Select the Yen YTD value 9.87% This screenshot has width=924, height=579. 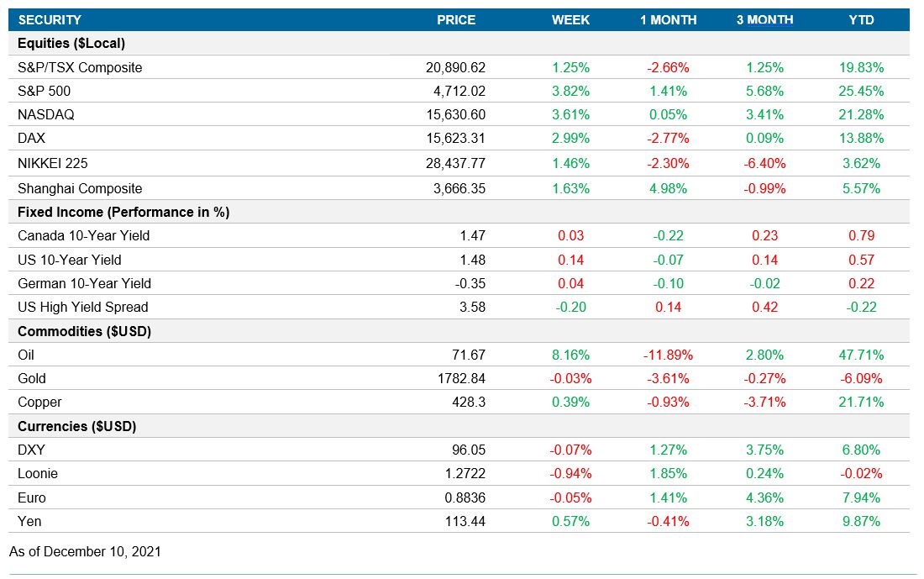862,521
